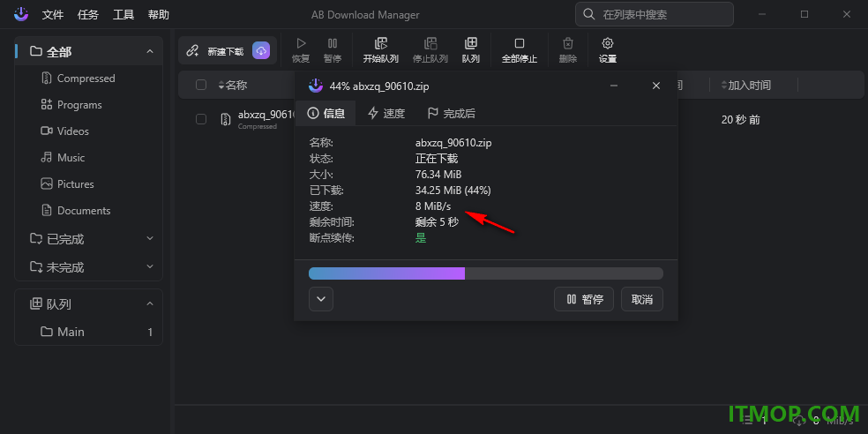Viewport: 868px width, 434px height.
Task: Click the 正在下载 status value
Action: pyautogui.click(x=437, y=159)
